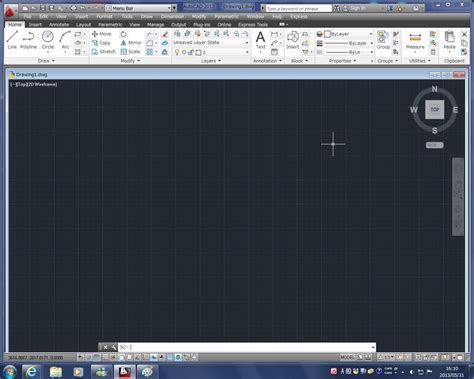The width and height of the screenshot is (474, 379).
Task: Open the Express Tools tab
Action: click(x=253, y=25)
